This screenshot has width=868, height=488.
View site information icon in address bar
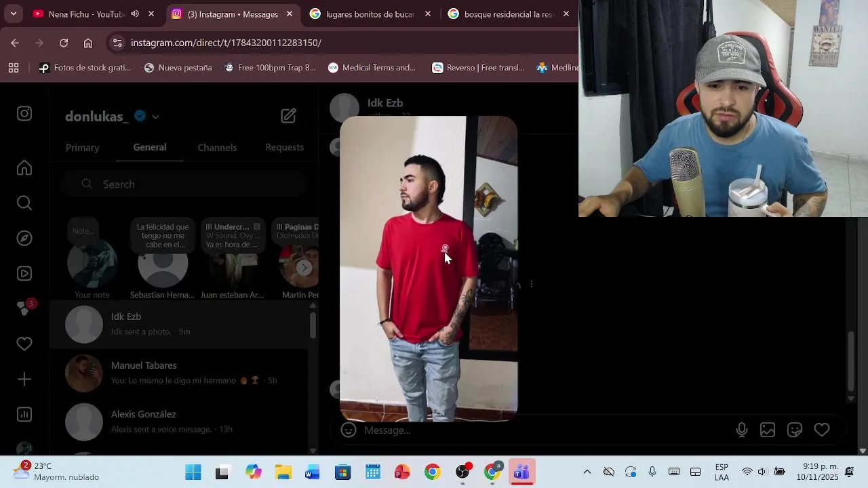117,43
